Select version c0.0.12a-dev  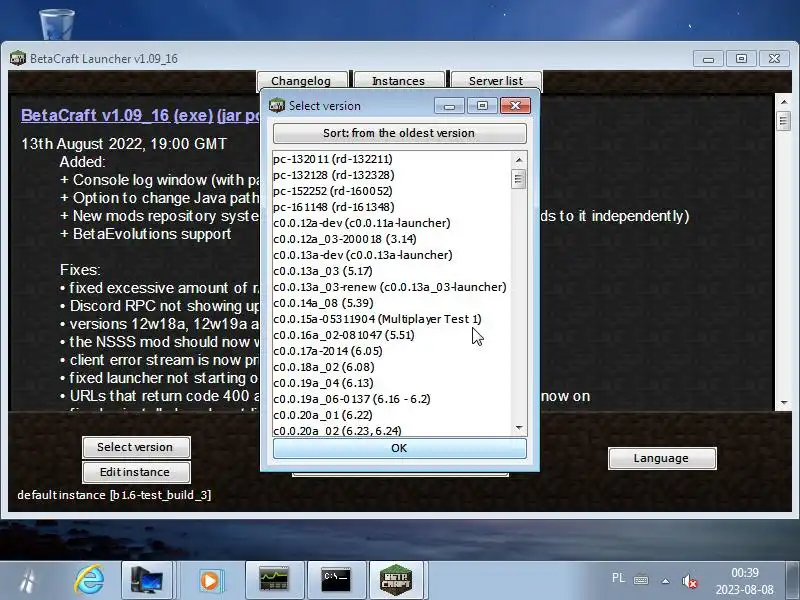[x=392, y=223]
